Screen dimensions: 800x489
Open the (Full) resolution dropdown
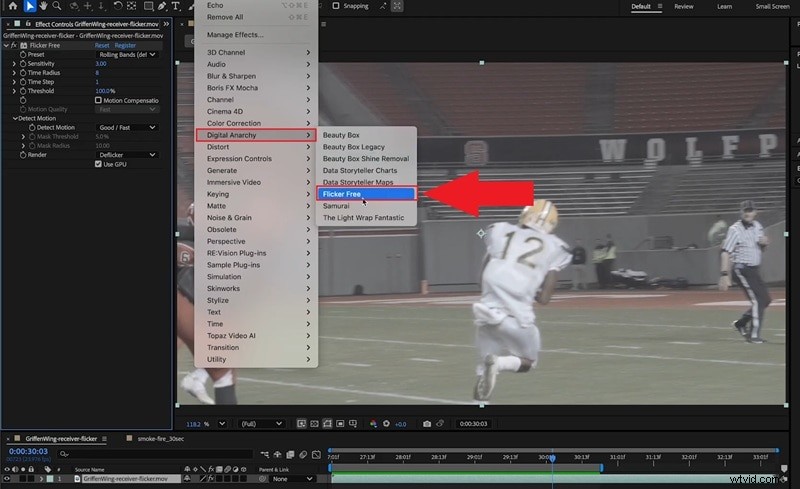pos(261,424)
